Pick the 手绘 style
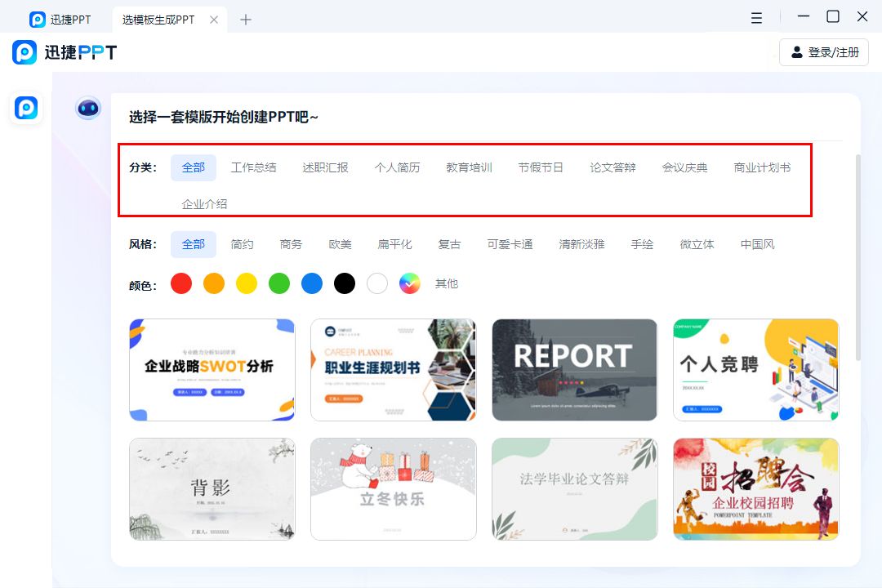This screenshot has height=588, width=882. (642, 244)
